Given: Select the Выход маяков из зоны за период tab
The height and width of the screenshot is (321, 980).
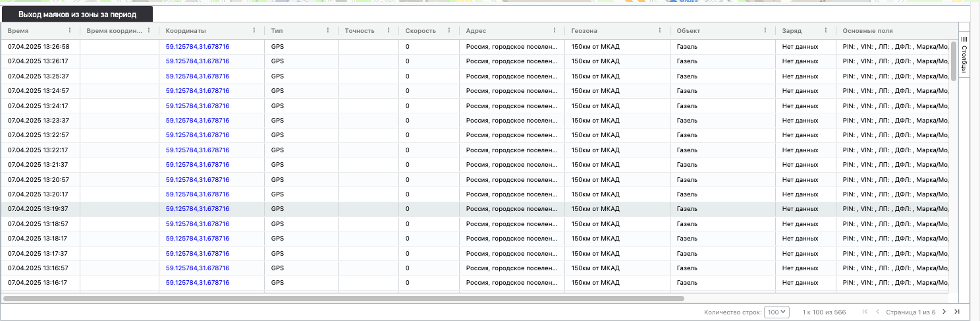Looking at the screenshot, I should pyautogui.click(x=77, y=14).
